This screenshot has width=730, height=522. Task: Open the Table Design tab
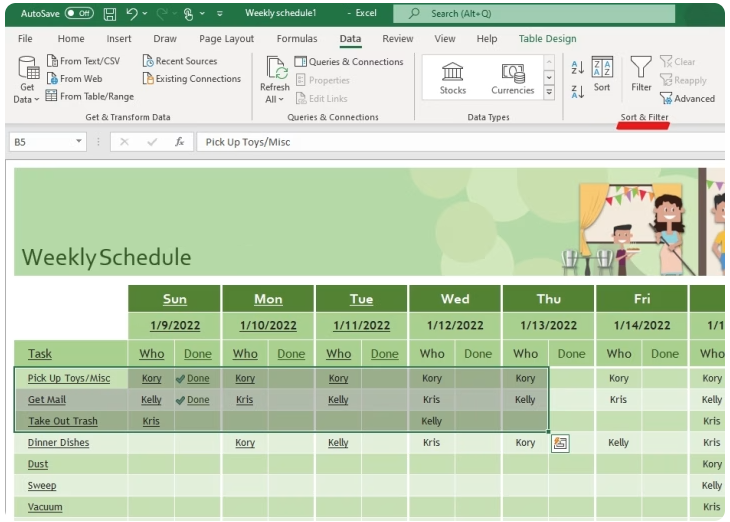(547, 39)
